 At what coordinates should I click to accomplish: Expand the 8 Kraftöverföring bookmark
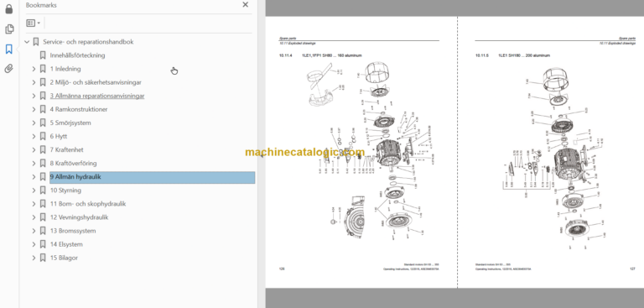click(34, 164)
